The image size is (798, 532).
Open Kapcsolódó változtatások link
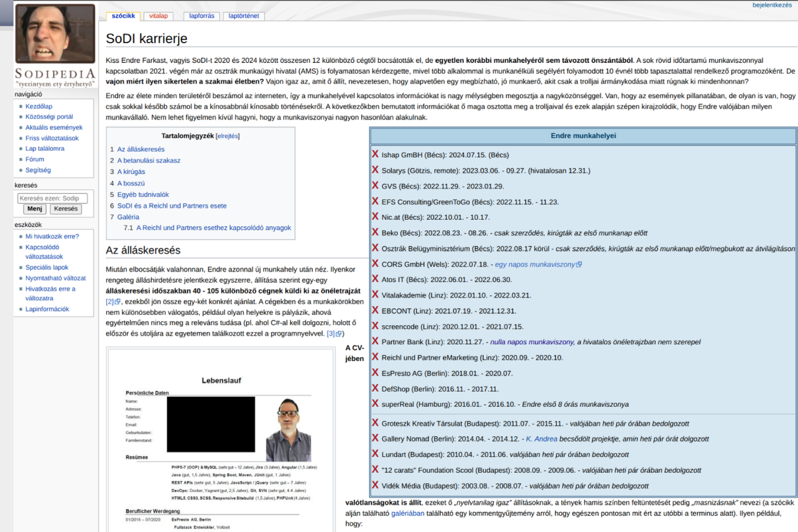pyautogui.click(x=44, y=252)
